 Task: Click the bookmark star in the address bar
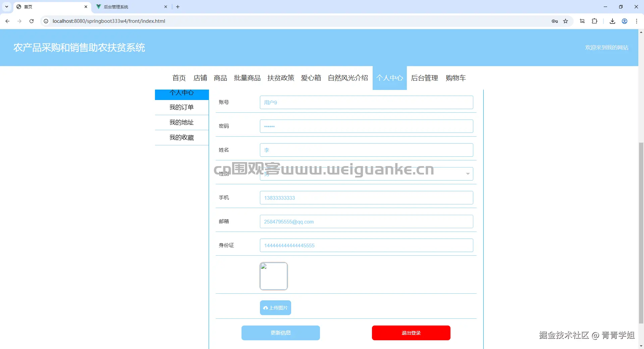(566, 21)
